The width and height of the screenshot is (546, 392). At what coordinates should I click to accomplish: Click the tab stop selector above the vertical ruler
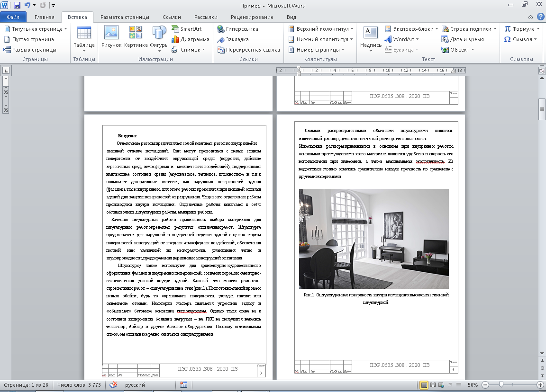pos(6,71)
